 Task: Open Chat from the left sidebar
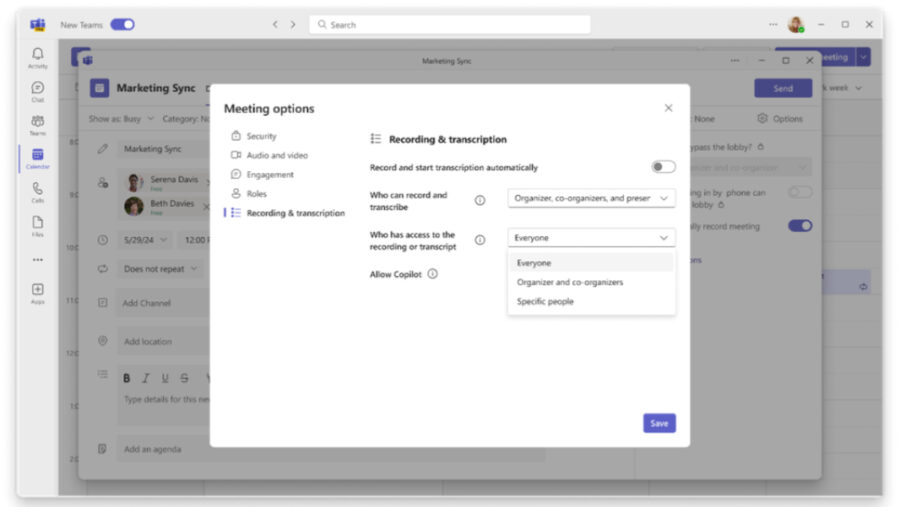pyautogui.click(x=38, y=92)
